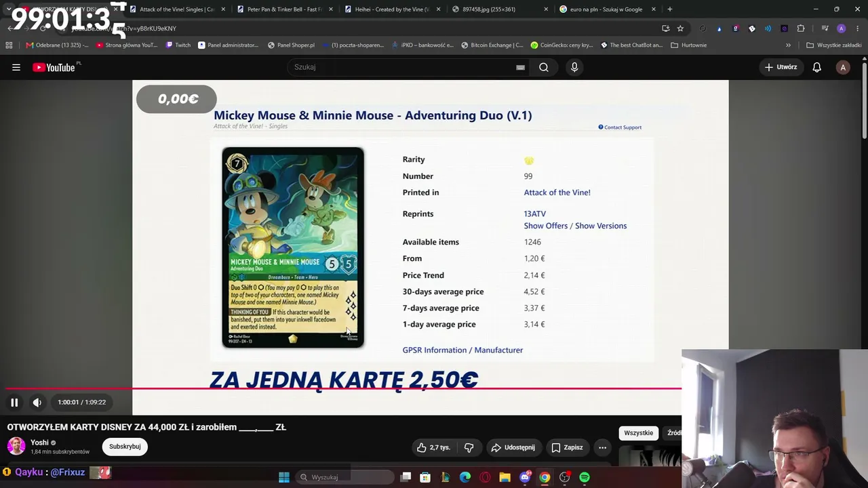Open the Twitch bookmark
The image size is (868, 488).
(178, 45)
